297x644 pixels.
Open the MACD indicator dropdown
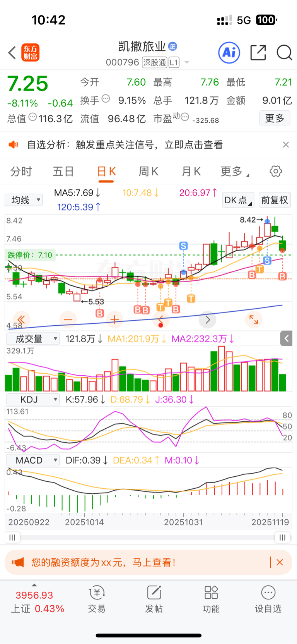(x=32, y=460)
